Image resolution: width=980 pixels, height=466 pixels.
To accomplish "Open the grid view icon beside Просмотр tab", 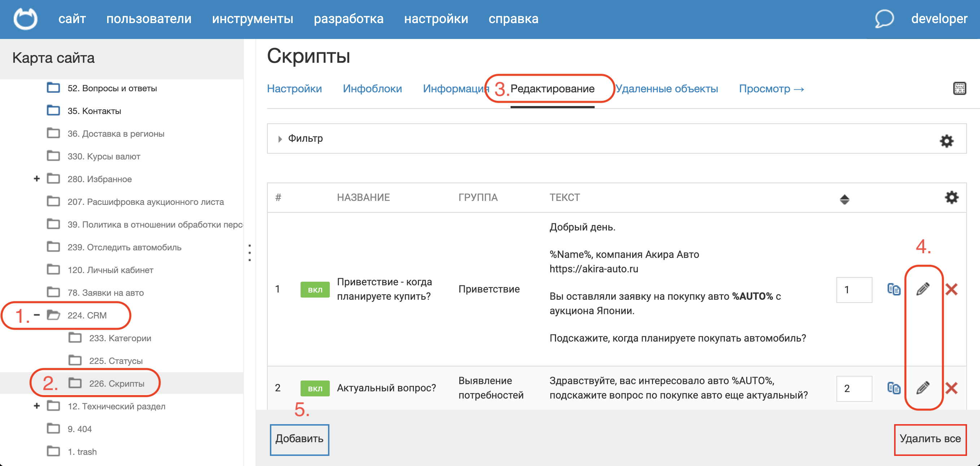I will point(959,88).
